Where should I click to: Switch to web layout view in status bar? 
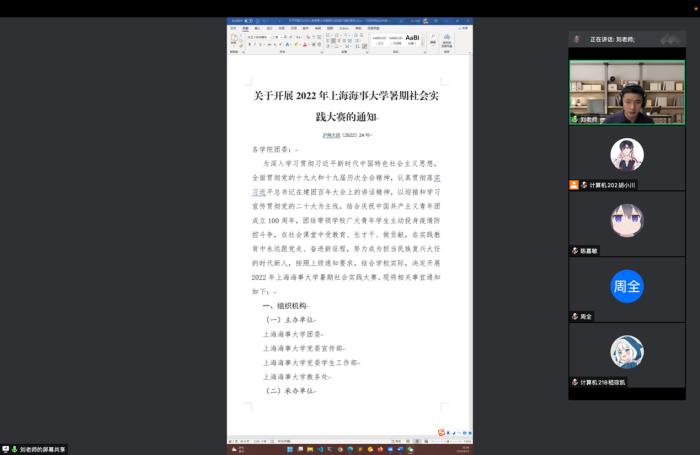(426, 441)
